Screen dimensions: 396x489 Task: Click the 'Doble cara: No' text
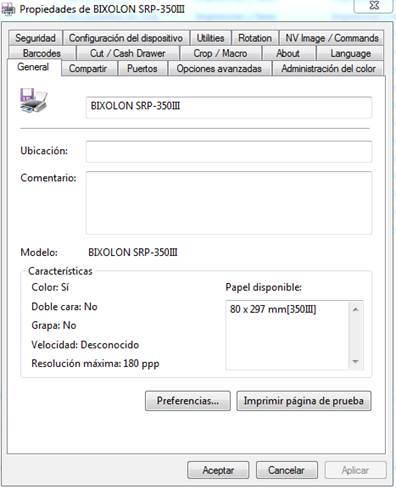coord(64,307)
